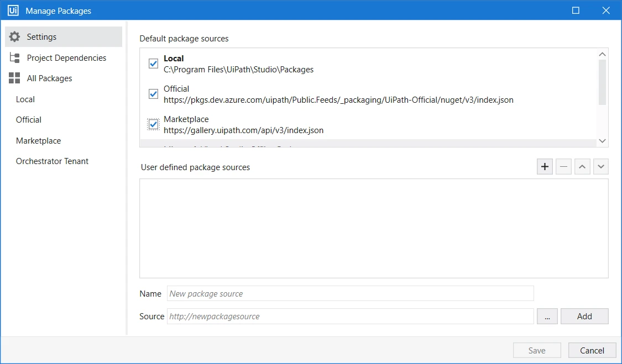Click the minus button to remove a source
Image resolution: width=622 pixels, height=364 pixels.
pos(563,167)
